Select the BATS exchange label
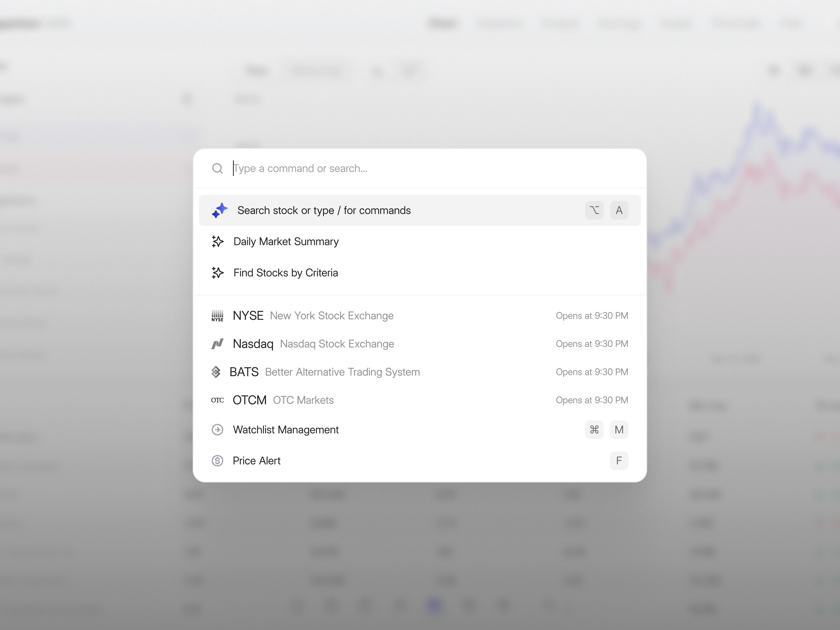 click(244, 372)
